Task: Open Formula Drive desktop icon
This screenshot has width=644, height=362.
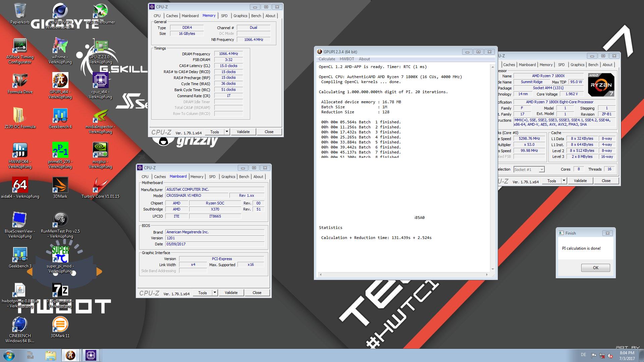Action: click(x=20, y=84)
